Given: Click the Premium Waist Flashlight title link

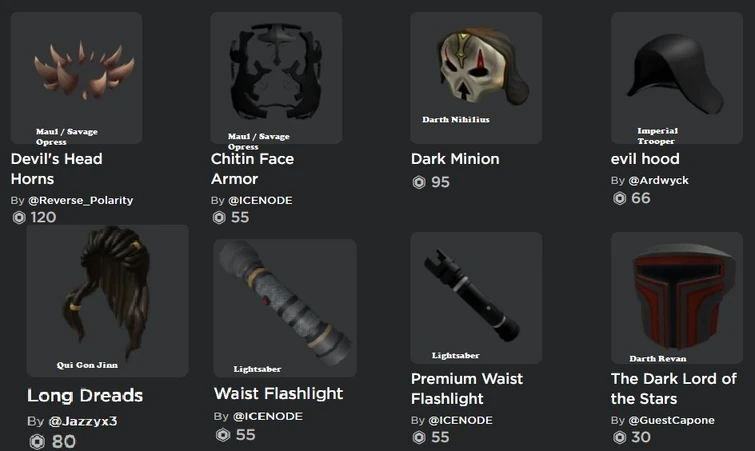Looking at the screenshot, I should click(x=467, y=389).
